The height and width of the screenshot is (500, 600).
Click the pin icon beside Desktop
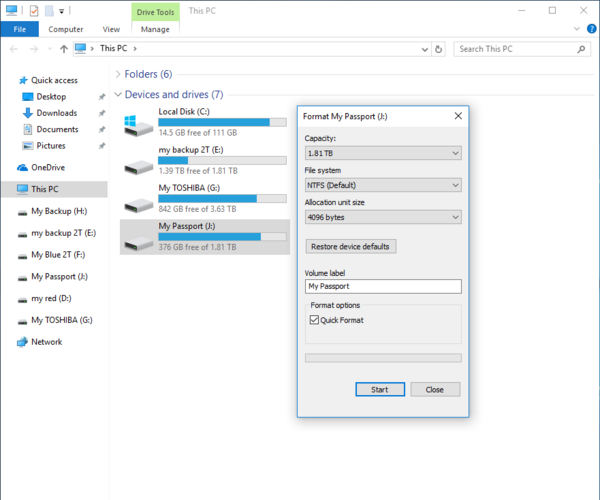click(x=101, y=97)
